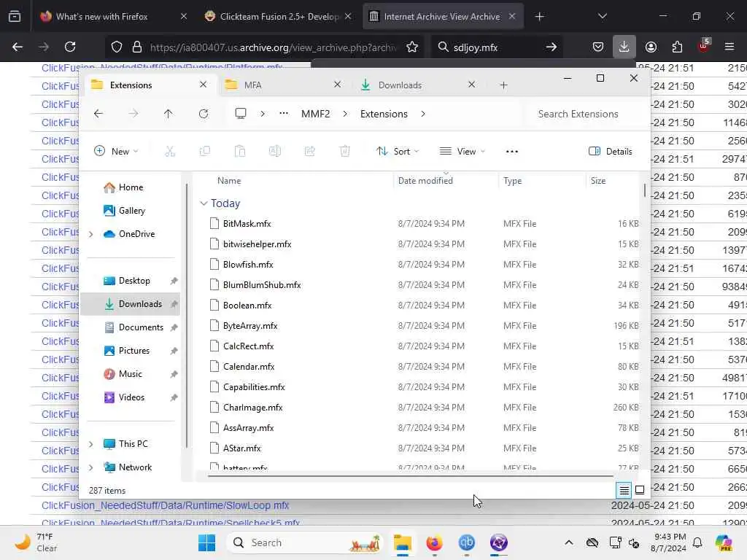Open the New dropdown in Explorer
747x560 pixels.
[116, 152]
